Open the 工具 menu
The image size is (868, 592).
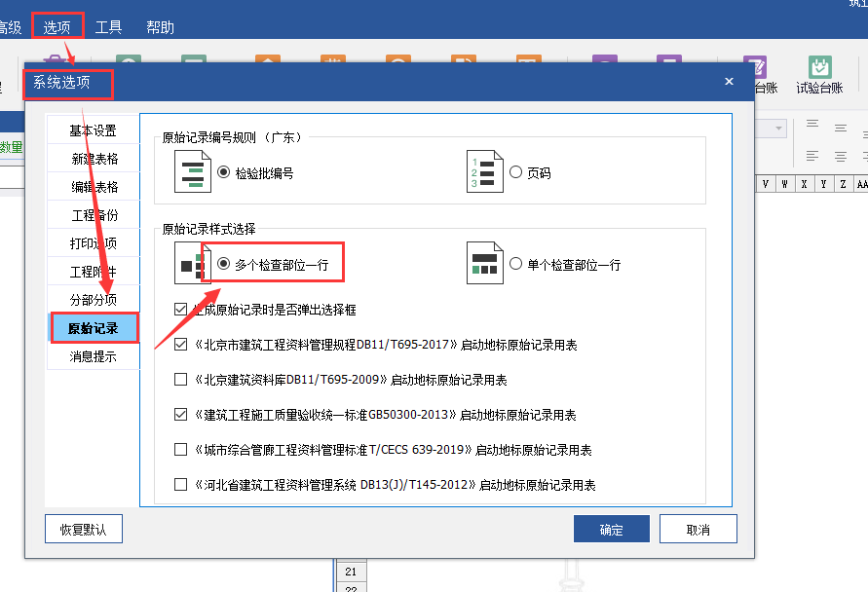tap(108, 27)
